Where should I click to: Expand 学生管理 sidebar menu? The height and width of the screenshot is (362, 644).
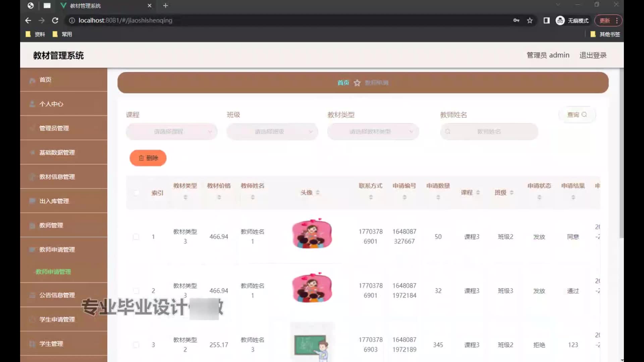coord(64,344)
